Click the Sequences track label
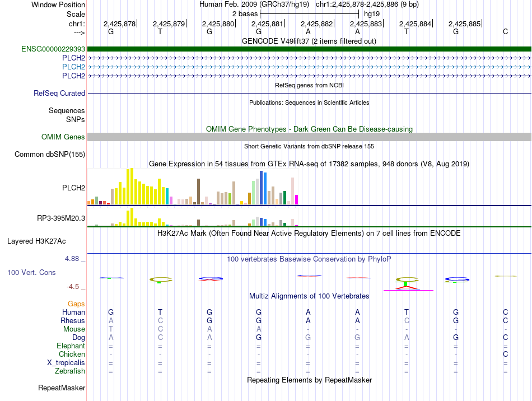Viewport: 532px width, 401px height. 67,110
